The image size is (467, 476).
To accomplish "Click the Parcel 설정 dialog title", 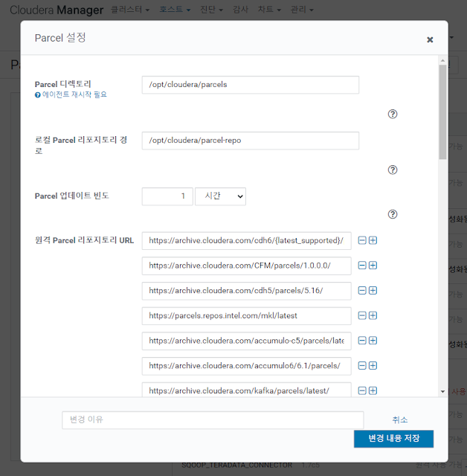I will point(60,38).
